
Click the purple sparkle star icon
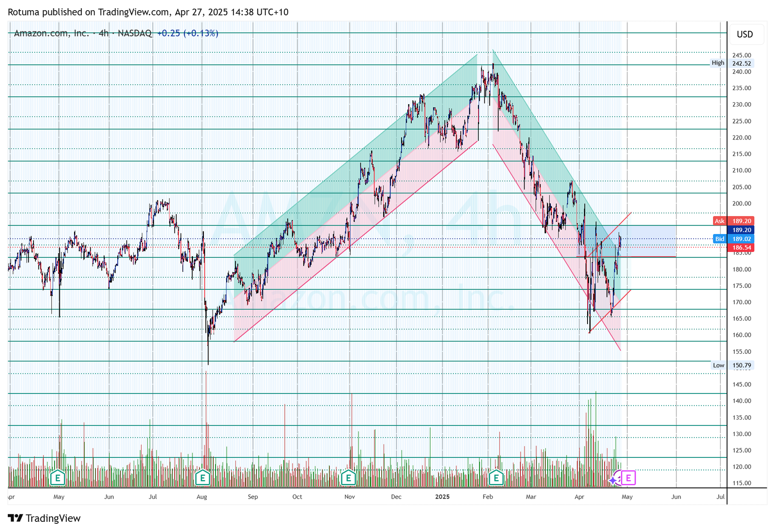pos(614,480)
